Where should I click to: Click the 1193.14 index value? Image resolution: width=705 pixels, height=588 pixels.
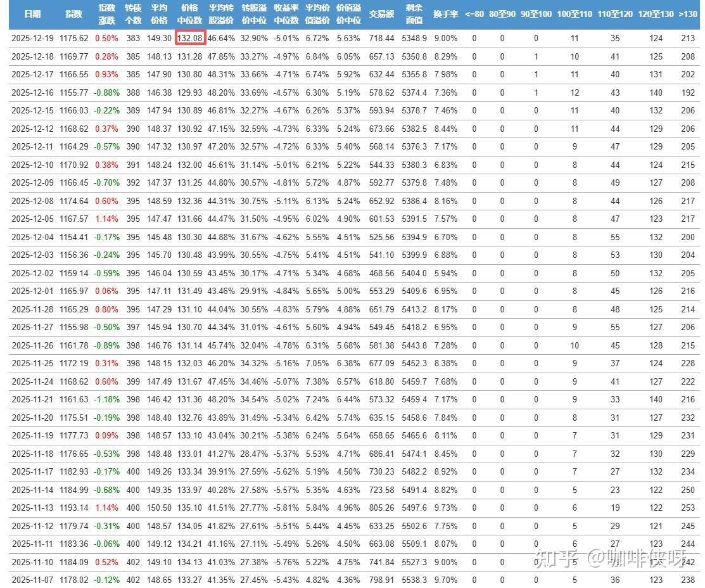tap(74, 508)
